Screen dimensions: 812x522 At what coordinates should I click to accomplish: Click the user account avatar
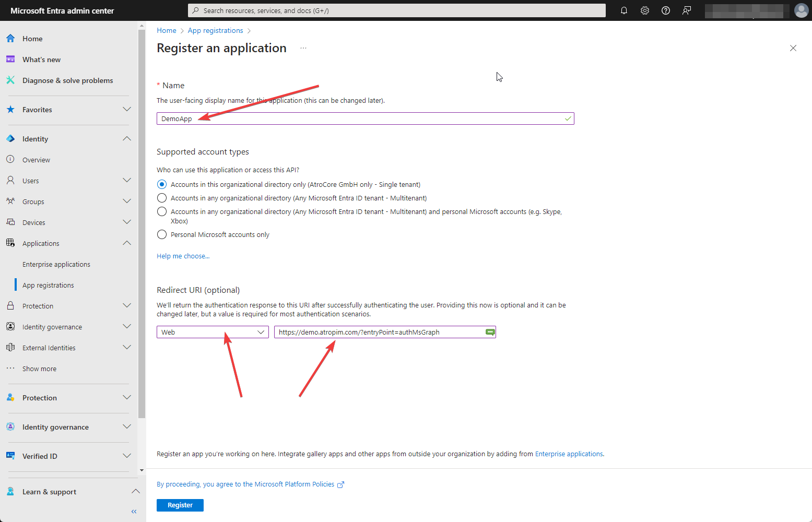click(x=801, y=10)
